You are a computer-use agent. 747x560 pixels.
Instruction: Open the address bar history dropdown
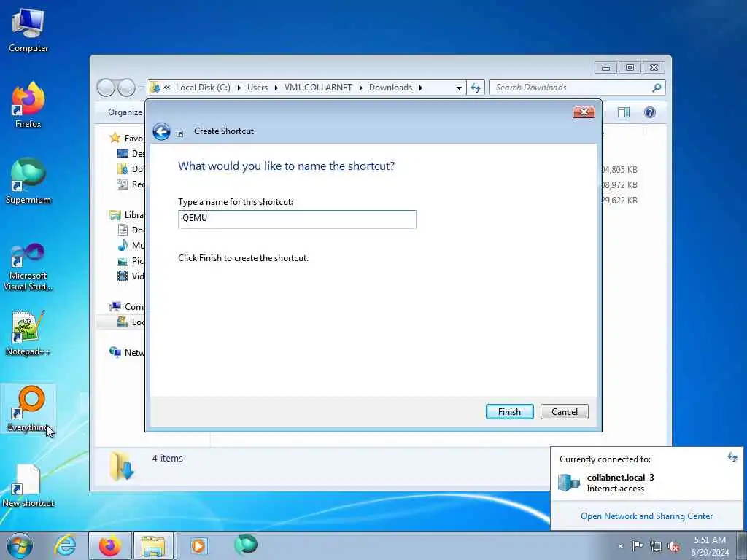point(459,87)
